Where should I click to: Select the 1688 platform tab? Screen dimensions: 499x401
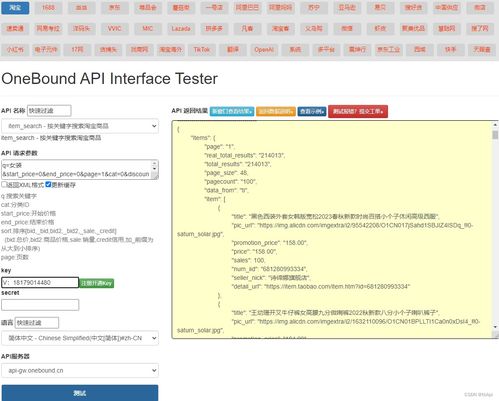tap(48, 8)
